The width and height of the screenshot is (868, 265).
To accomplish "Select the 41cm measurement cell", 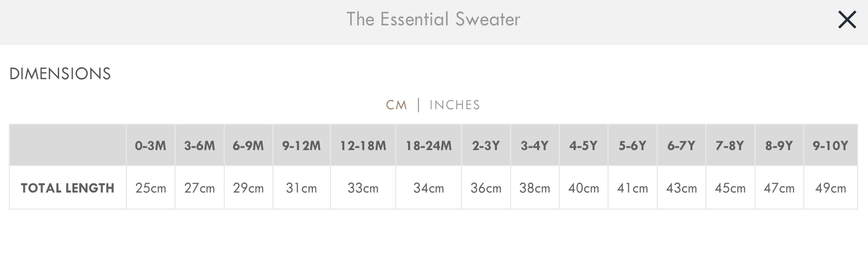I will (632, 188).
